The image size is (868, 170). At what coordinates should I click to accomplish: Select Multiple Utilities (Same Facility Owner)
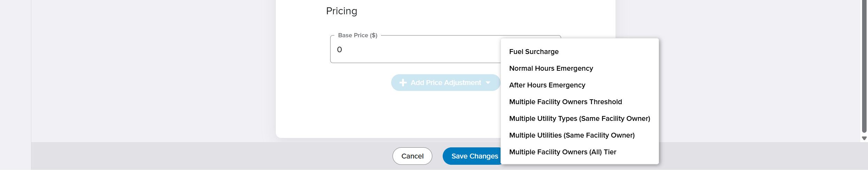coord(572,135)
